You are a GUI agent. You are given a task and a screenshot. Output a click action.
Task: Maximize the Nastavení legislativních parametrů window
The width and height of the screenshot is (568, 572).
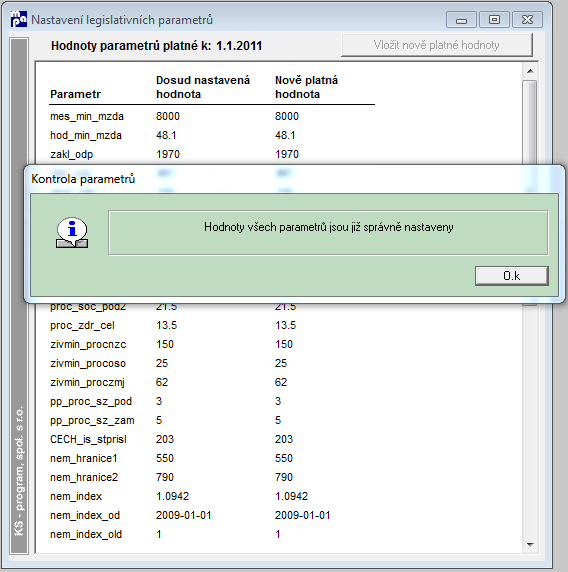coord(494,20)
